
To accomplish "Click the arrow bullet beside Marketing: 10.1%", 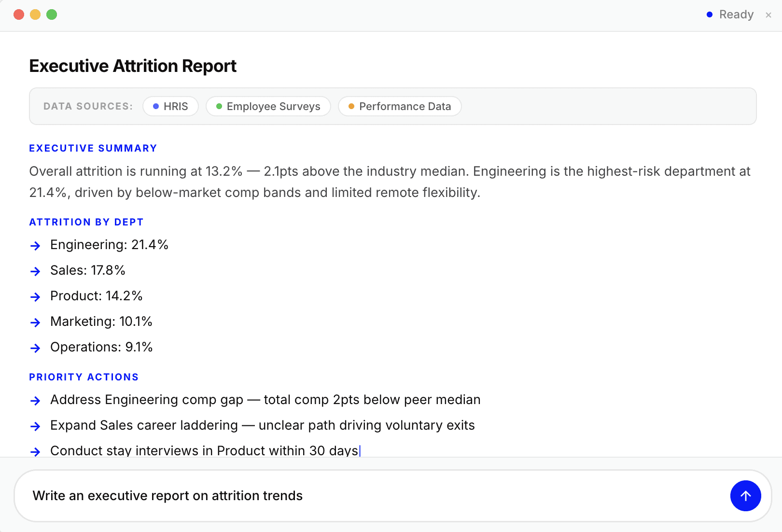I will [x=35, y=322].
